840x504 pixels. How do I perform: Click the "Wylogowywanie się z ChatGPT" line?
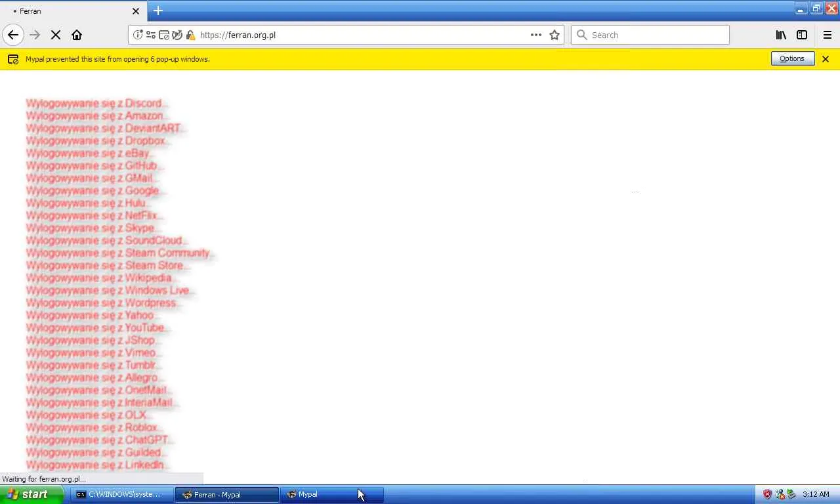pyautogui.click(x=99, y=440)
